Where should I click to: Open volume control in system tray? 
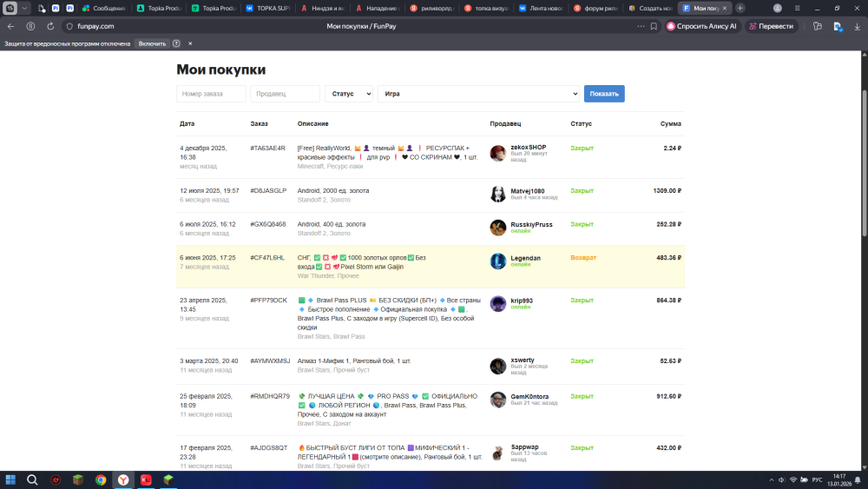pos(782,479)
